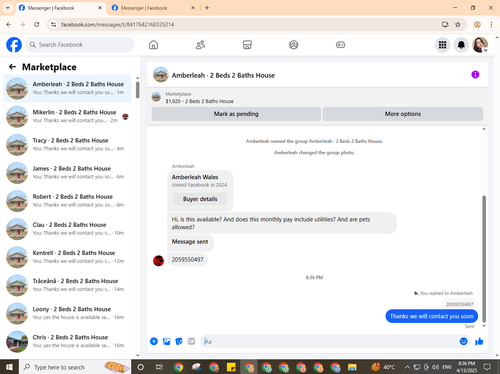Click Mark as pending button
Image resolution: width=500 pixels, height=374 pixels.
pyautogui.click(x=236, y=114)
